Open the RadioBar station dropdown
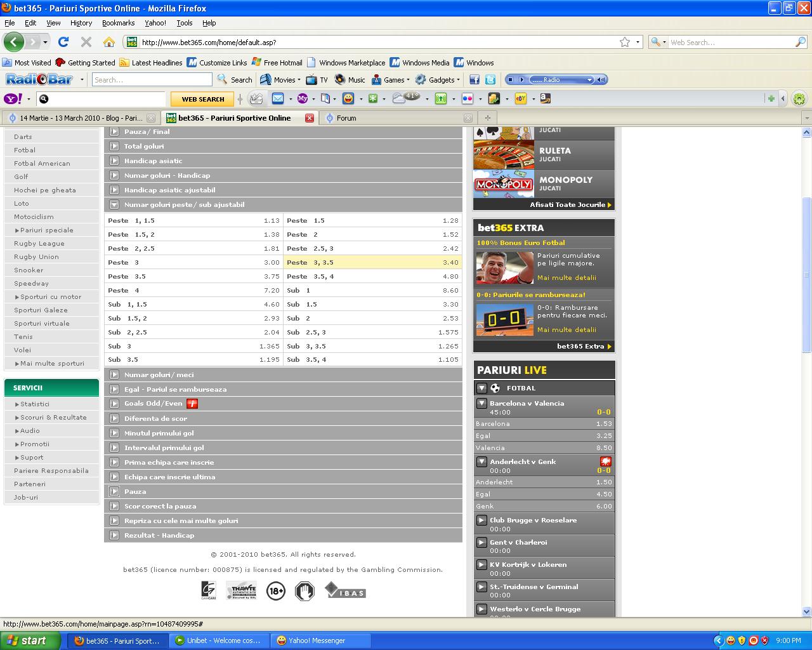Image resolution: width=812 pixels, height=650 pixels. click(x=589, y=79)
